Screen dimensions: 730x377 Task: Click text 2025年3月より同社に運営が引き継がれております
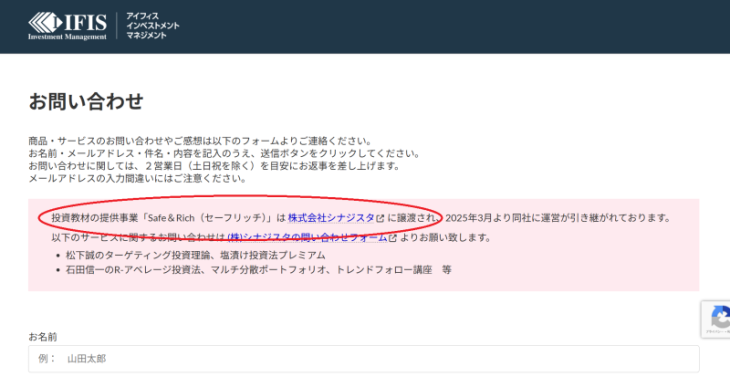coord(557,217)
